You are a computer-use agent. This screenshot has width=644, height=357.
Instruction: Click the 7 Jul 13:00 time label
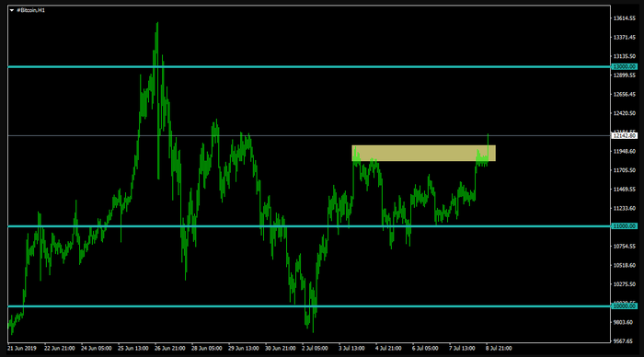pos(462,349)
